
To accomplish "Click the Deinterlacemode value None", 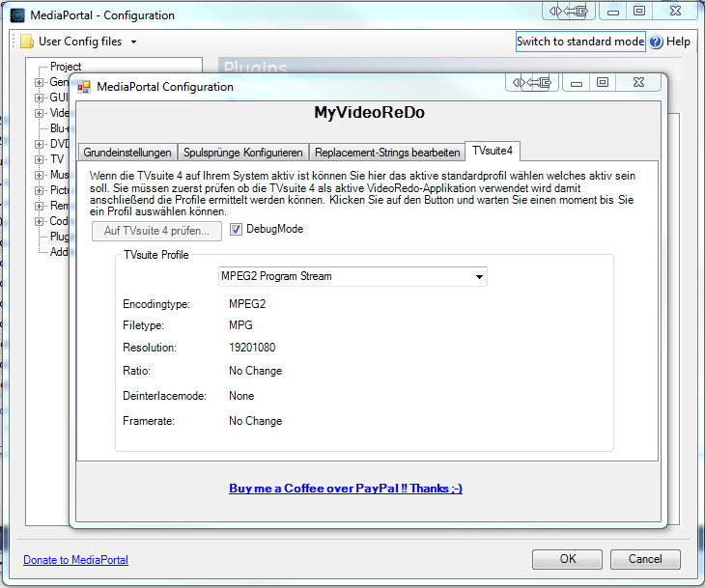I will pyautogui.click(x=241, y=396).
